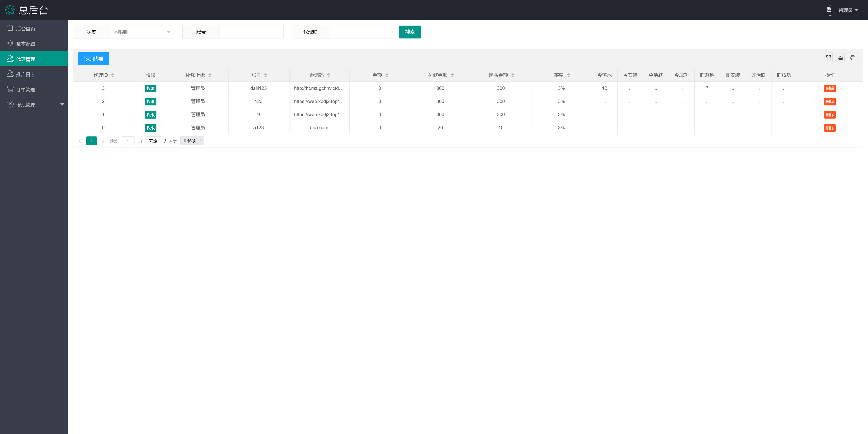Click the green 搜索 button

point(410,32)
